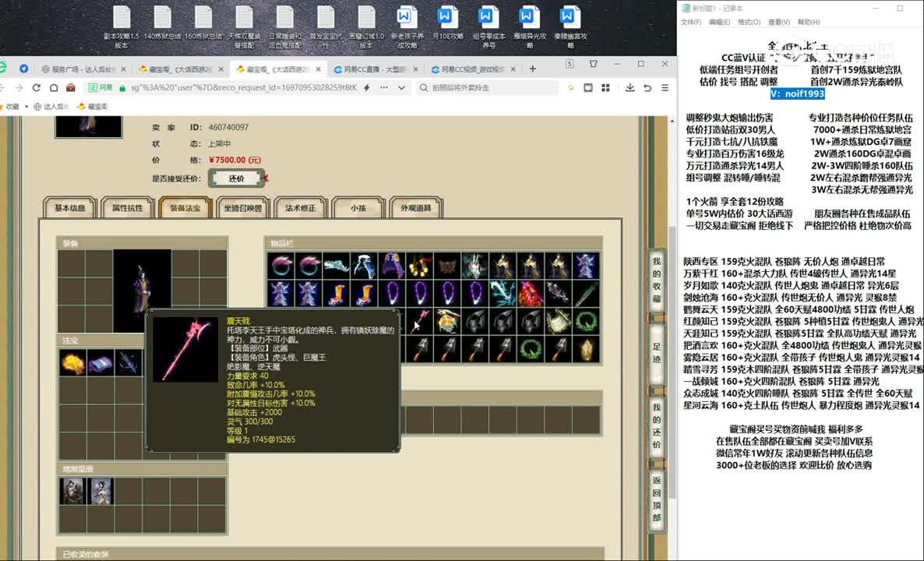
Task: Expand the 收藏 bookmarks dropdown arrow
Action: 26,107
